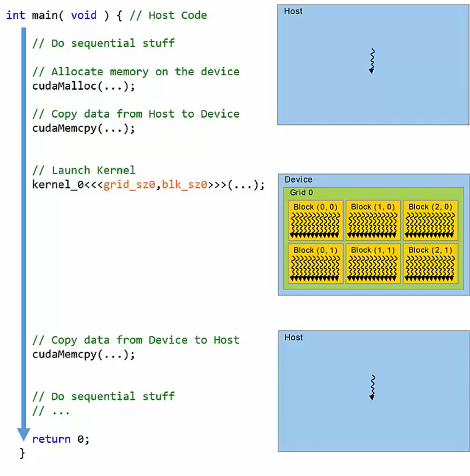Click the Grid 0 label

(301, 193)
